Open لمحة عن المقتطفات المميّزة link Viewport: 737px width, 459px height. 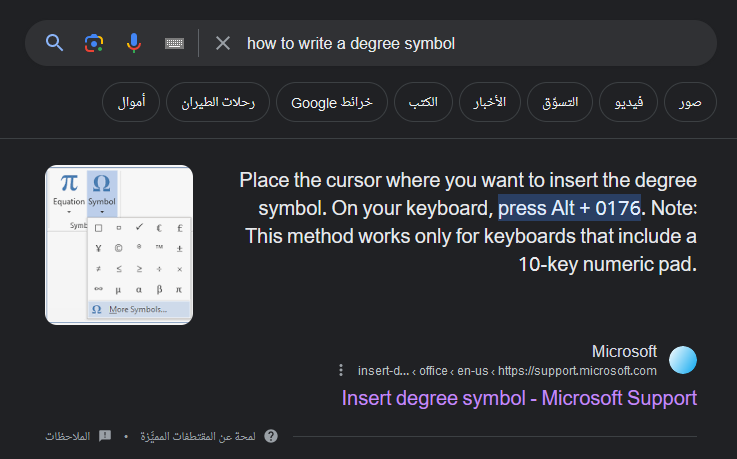[x=198, y=436]
